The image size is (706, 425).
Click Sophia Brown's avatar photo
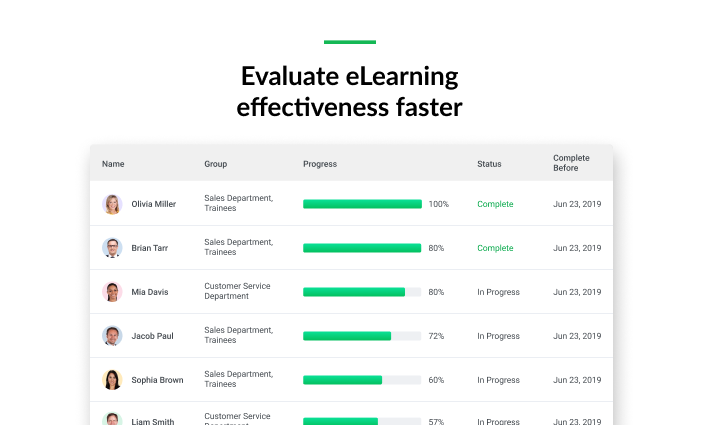[112, 380]
